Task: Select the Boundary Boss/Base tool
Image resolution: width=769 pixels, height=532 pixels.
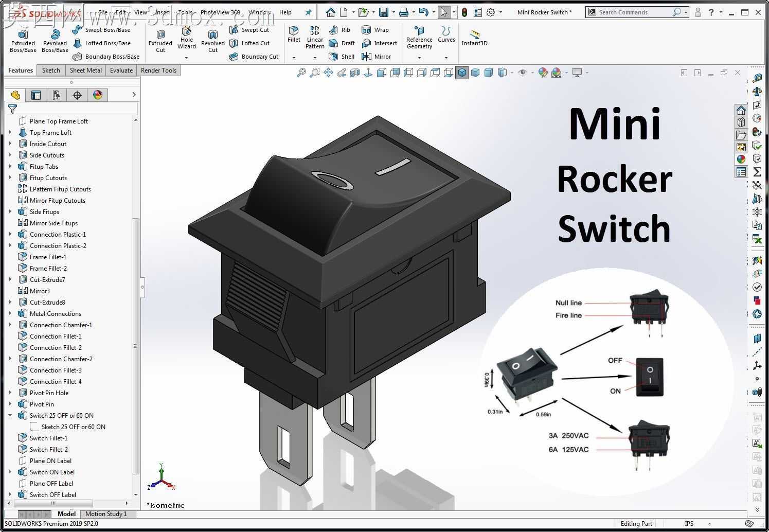Action: click(106, 57)
